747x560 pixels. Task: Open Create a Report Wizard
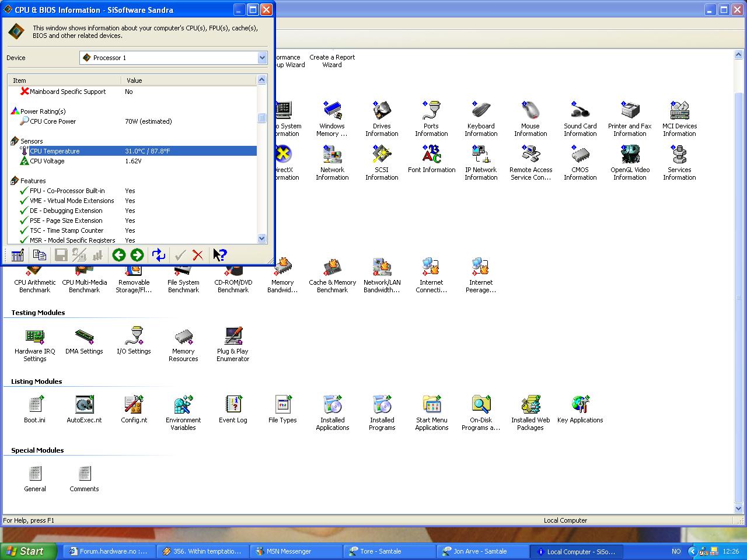click(332, 61)
